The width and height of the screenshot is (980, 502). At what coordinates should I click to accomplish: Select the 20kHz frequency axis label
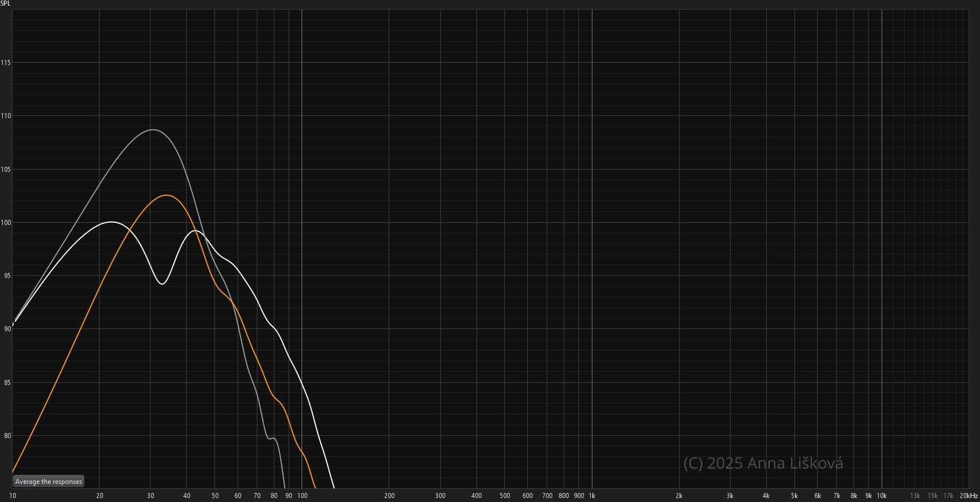coord(968,496)
